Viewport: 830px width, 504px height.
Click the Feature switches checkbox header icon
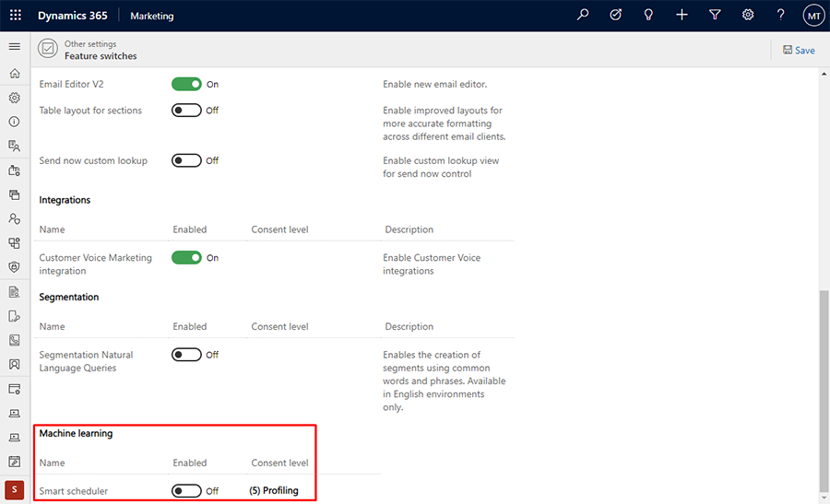pos(48,49)
